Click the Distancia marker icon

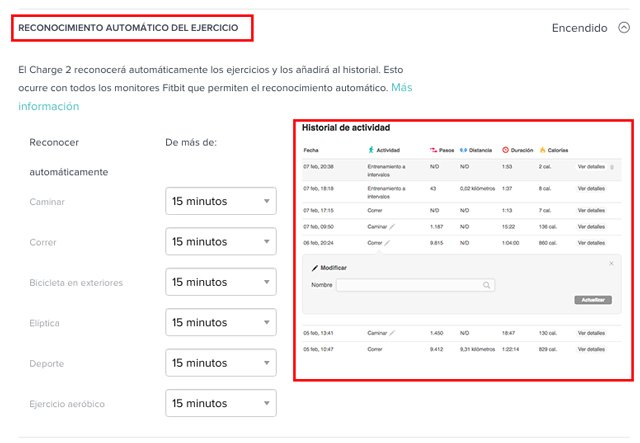[x=463, y=150]
